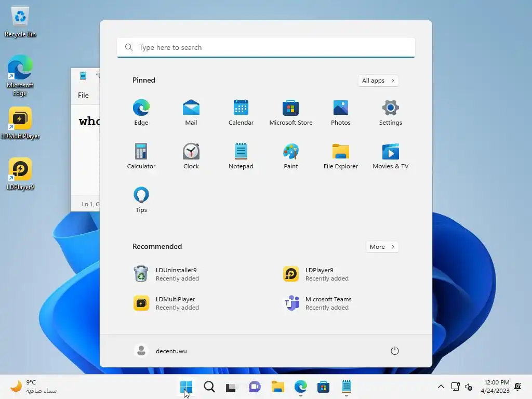Select the Microsoft Edge desktop shortcut
Image resolution: width=532 pixels, height=399 pixels.
pyautogui.click(x=20, y=76)
